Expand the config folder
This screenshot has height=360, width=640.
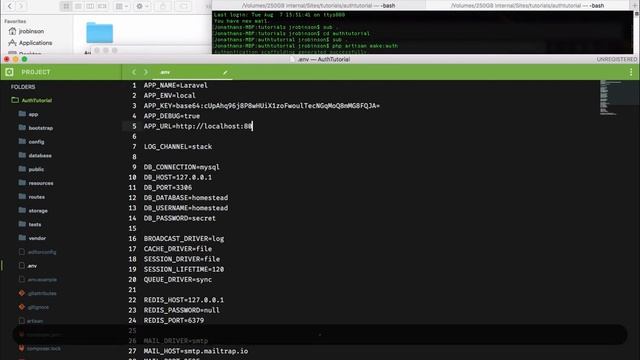tap(31, 142)
